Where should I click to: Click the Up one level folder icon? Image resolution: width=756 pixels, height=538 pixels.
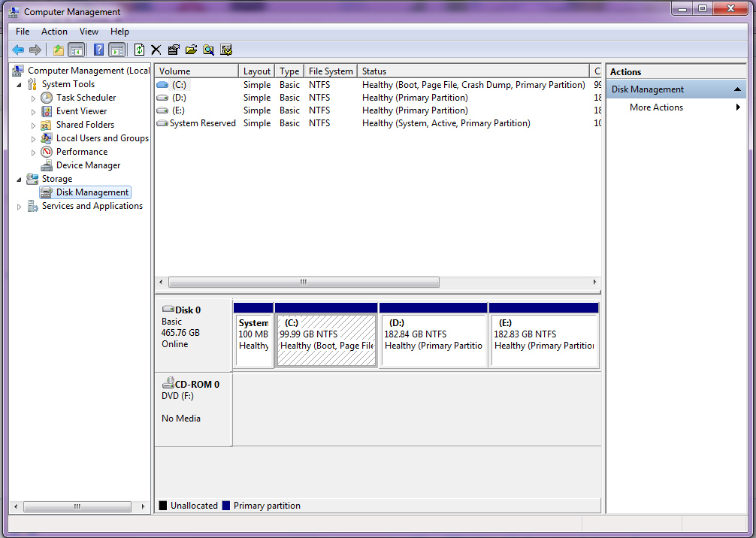(57, 50)
